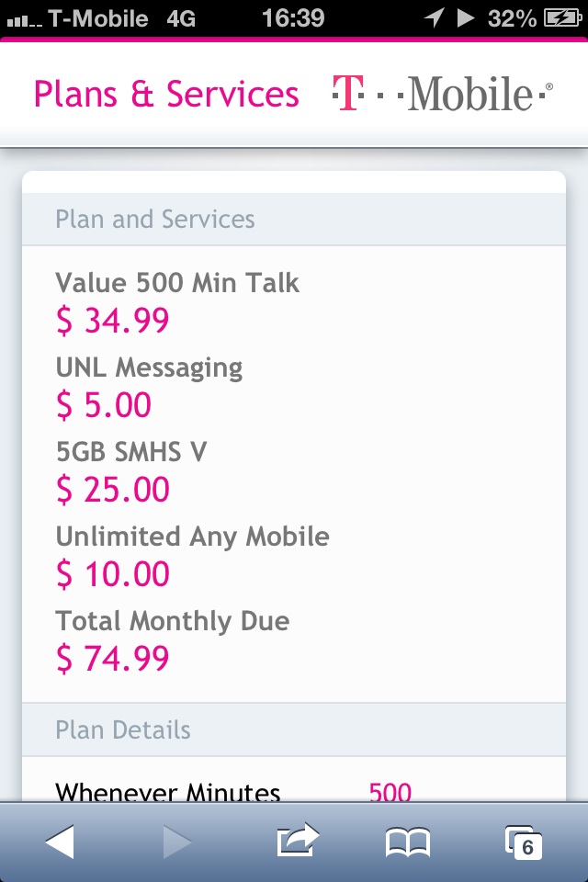Screen dimensions: 588x882
Task: Select the Plan Details section header
Action: 294,729
